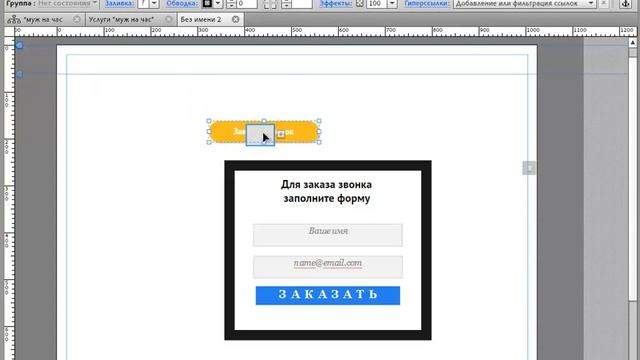Expand the stroke color dropdown arrow
The height and width of the screenshot is (360, 640).
click(x=218, y=4)
